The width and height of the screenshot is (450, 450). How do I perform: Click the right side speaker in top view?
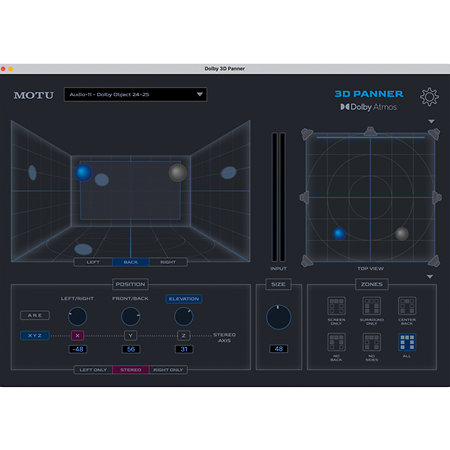pos(437,198)
